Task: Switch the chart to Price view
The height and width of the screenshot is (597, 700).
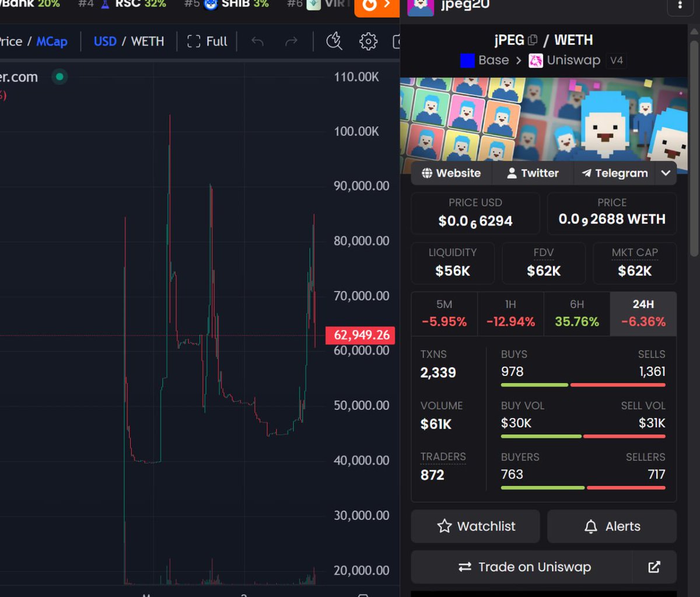Action: coord(11,41)
